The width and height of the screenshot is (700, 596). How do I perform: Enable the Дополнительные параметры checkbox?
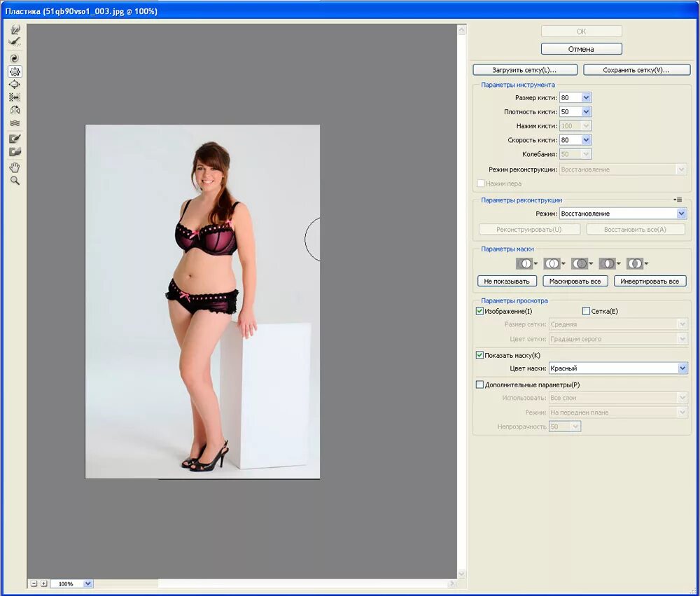pos(480,384)
